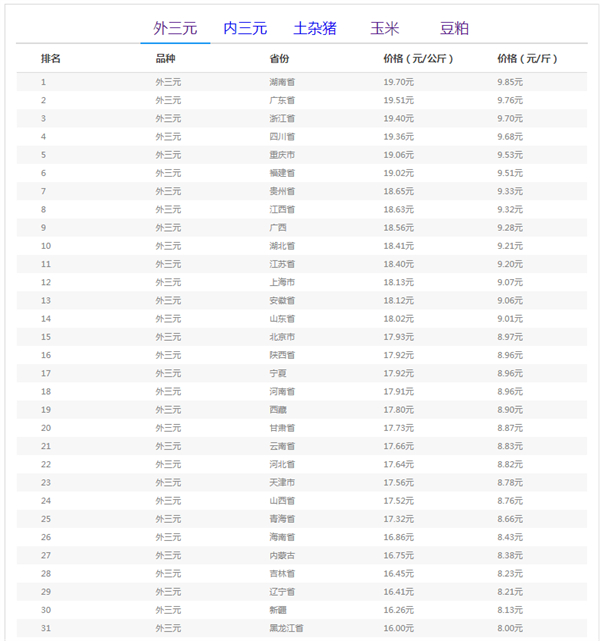
Task: Select the 江苏省 cell
Action: point(282,264)
